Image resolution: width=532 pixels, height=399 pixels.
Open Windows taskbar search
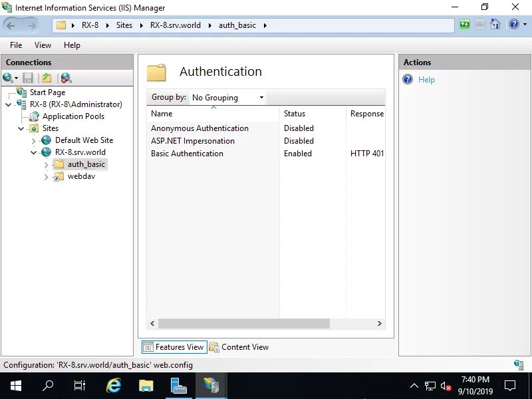click(48, 386)
